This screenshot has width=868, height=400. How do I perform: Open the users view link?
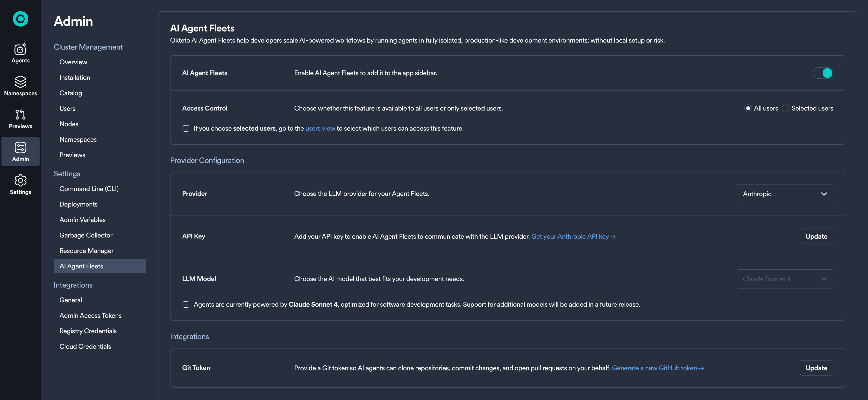point(320,128)
